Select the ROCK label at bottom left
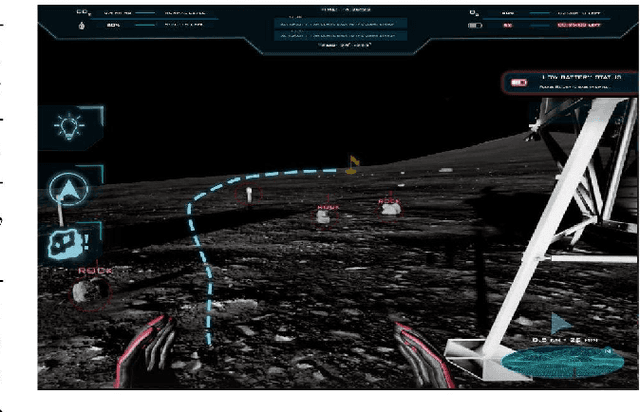Screen dimensions: 640x412 pos(95,270)
